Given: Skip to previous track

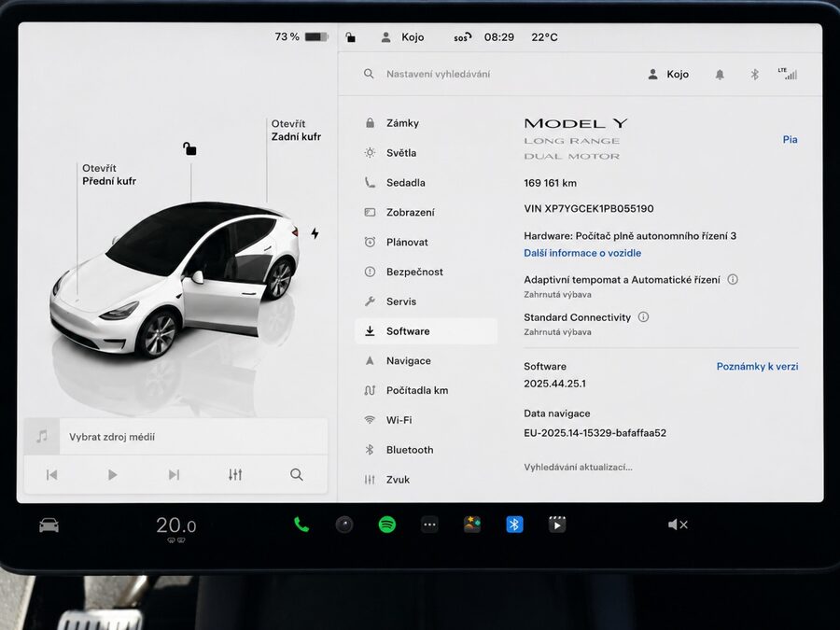Looking at the screenshot, I should 51,475.
